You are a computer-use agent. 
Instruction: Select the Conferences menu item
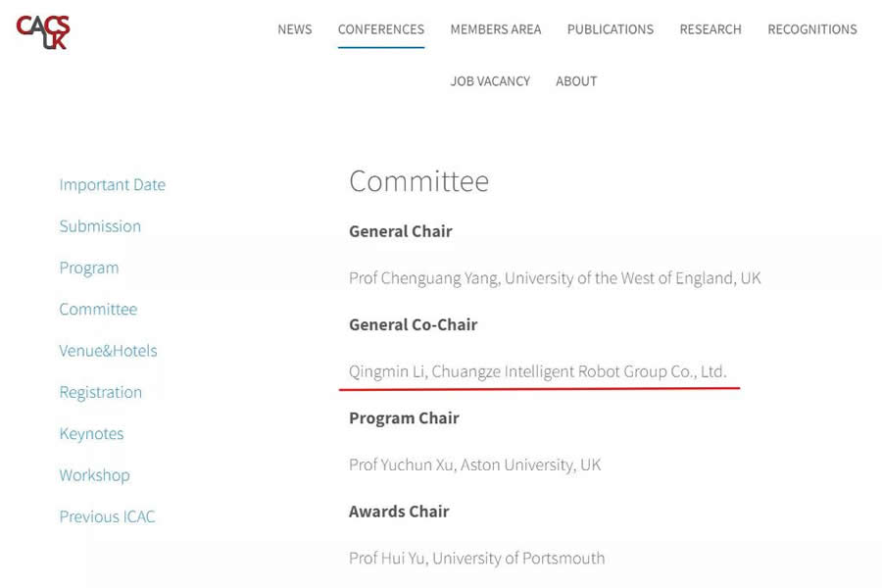tap(380, 29)
